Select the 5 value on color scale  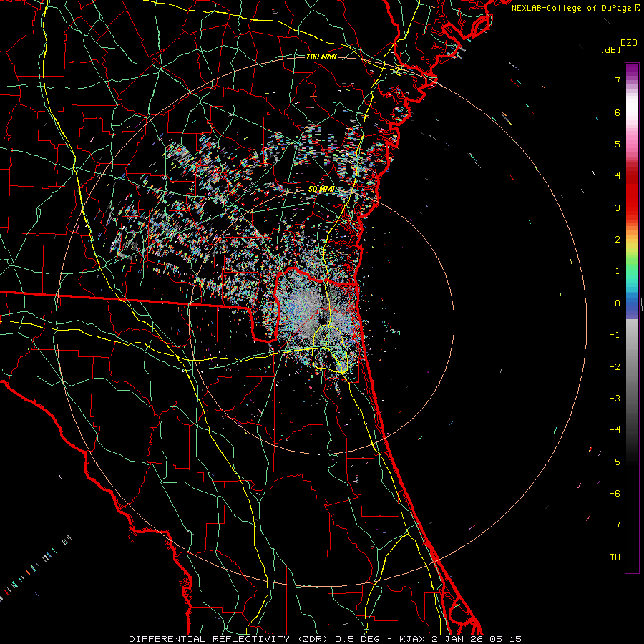click(x=618, y=144)
